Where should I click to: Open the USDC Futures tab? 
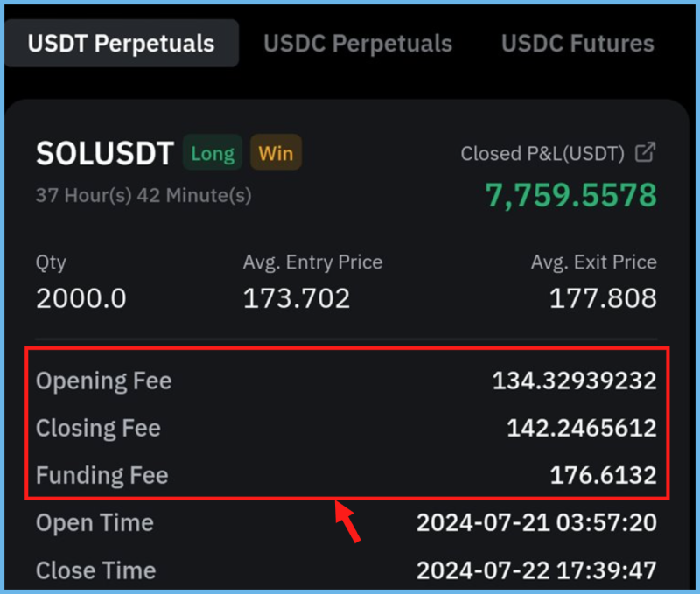[577, 44]
